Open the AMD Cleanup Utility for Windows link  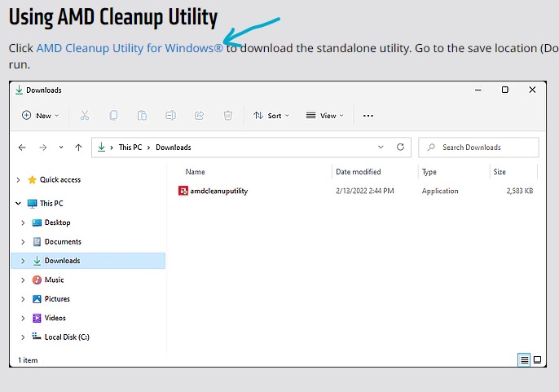130,48
